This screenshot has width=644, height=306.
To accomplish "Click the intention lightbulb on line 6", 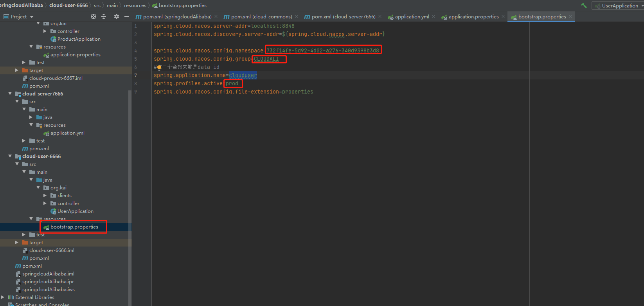I will (159, 67).
